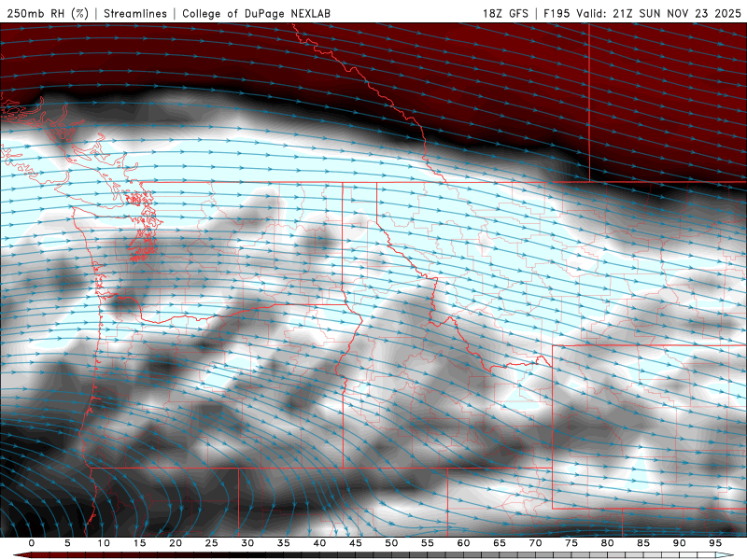Click the 55 label on the RH scale
The image size is (747, 560).
point(428,543)
